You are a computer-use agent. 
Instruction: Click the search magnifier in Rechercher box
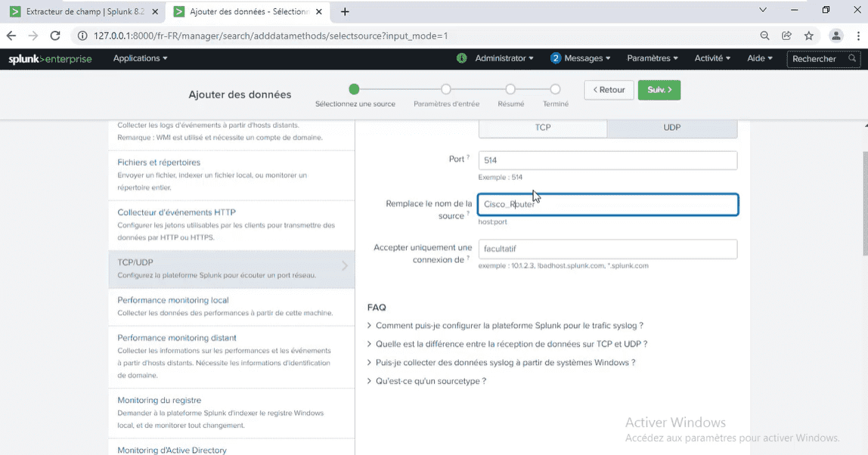(852, 58)
